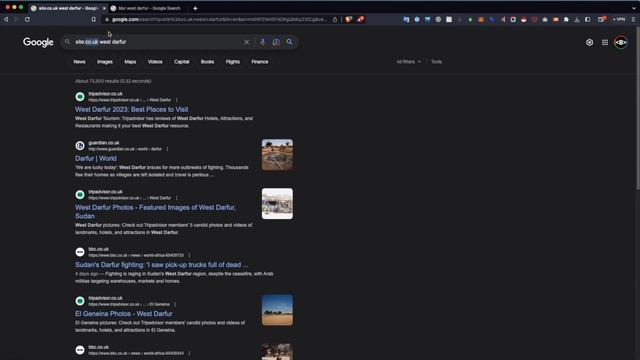Filter results by News
This screenshot has height=360, width=640.
[x=79, y=62]
